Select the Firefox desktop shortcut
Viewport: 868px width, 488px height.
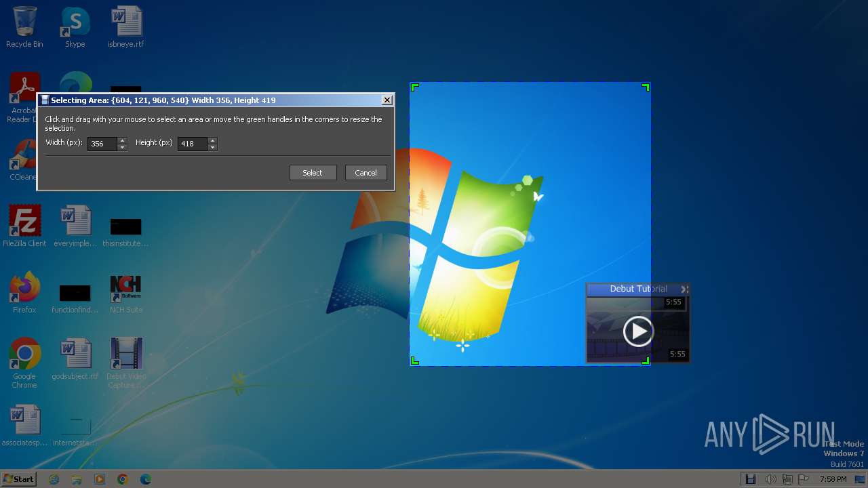(24, 293)
